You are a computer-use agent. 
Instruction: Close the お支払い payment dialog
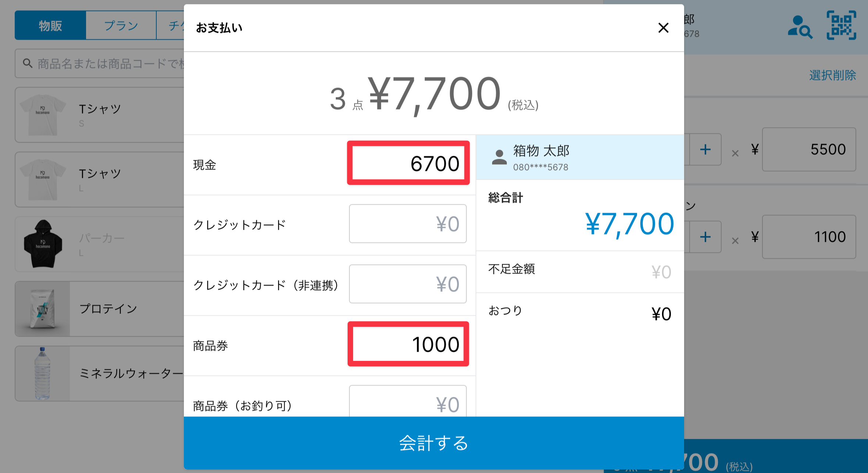click(663, 28)
